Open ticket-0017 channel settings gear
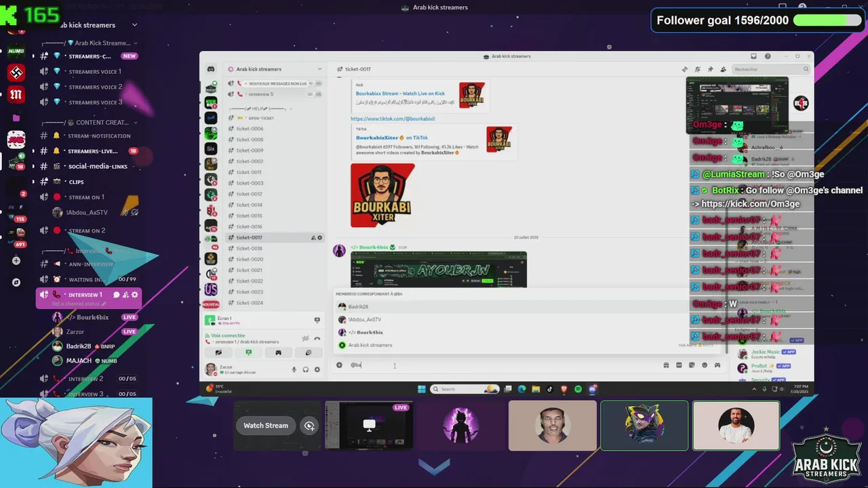Image resolution: width=868 pixels, height=488 pixels. [320, 238]
